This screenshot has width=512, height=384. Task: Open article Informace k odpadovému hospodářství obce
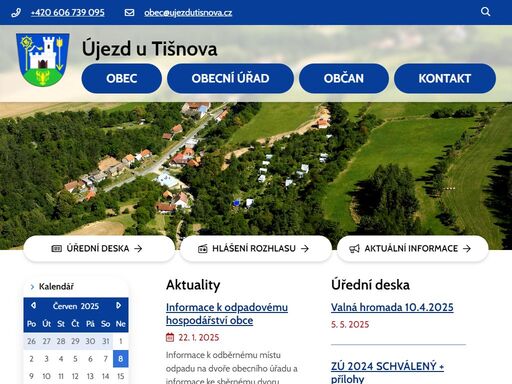[227, 314]
